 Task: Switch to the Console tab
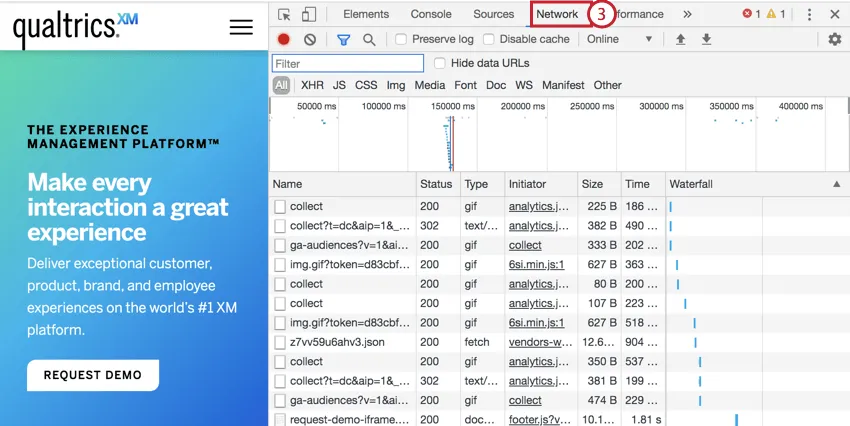click(431, 14)
